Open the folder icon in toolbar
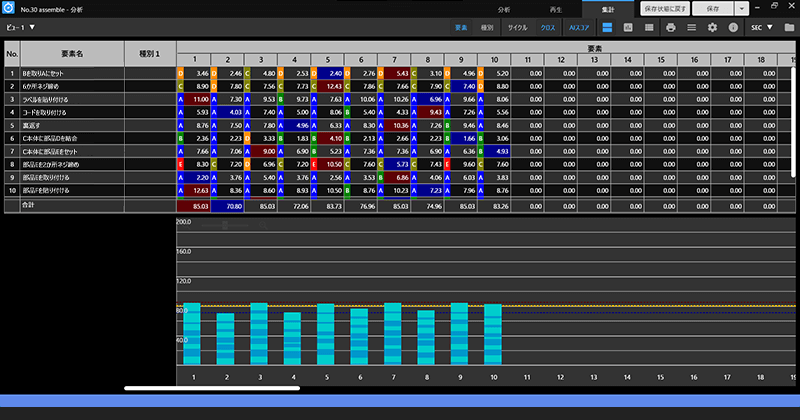 pyautogui.click(x=791, y=27)
